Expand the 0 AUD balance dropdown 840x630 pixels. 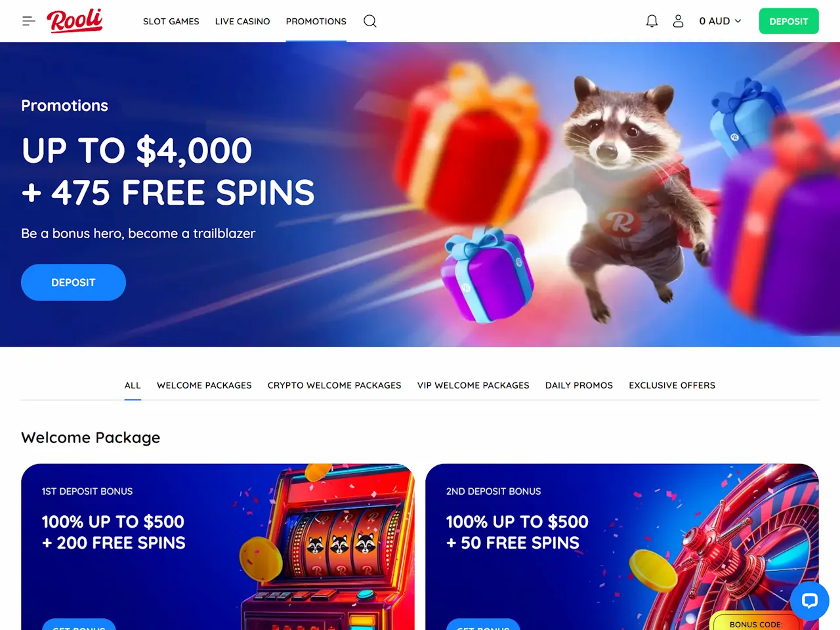(720, 21)
